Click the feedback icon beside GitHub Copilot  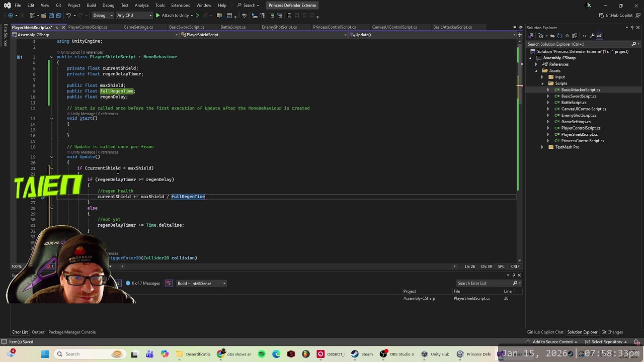[x=638, y=16]
